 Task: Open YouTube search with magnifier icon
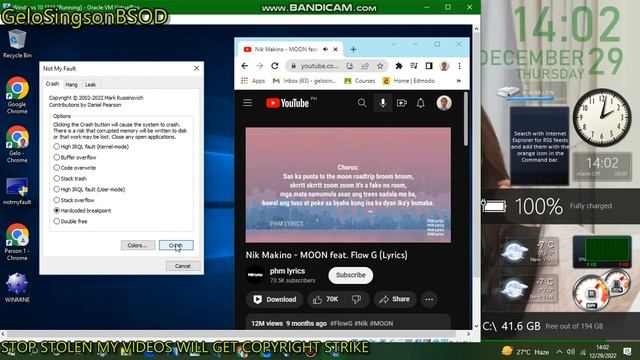[x=362, y=103]
